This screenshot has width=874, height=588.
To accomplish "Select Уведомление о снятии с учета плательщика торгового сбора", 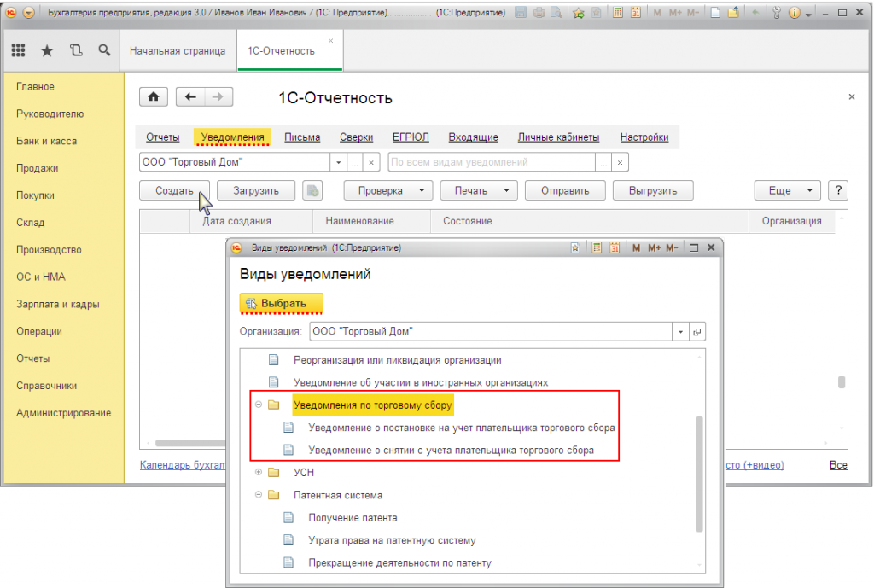I will pyautogui.click(x=451, y=450).
